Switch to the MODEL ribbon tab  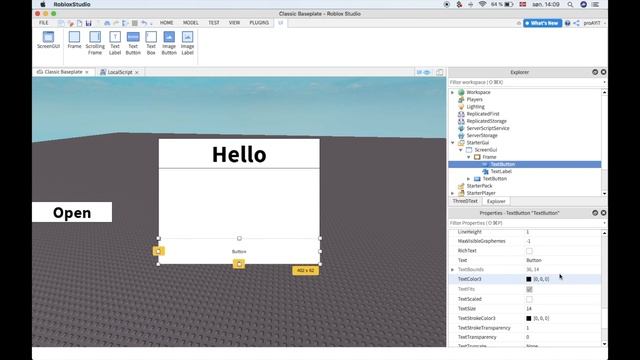(x=191, y=23)
